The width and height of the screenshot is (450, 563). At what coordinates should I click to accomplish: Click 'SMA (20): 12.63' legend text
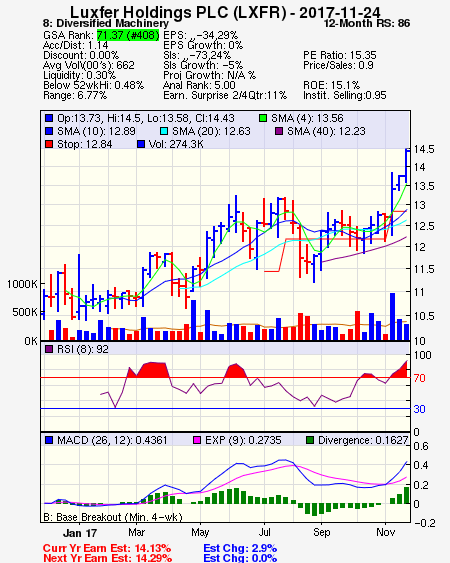(211, 131)
